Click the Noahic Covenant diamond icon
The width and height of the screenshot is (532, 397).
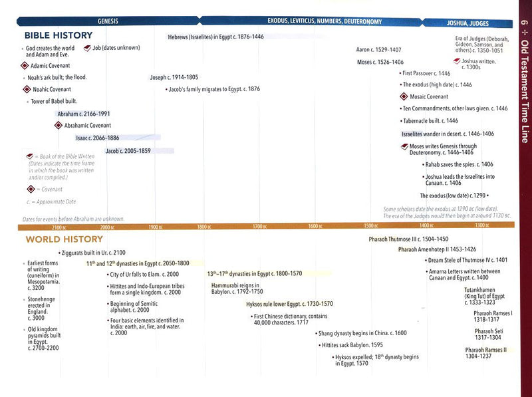tap(27, 89)
